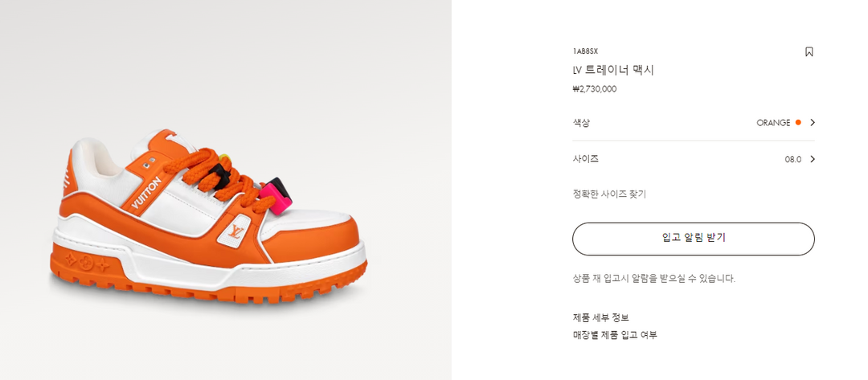Click the 색상 row label
The image size is (868, 380).
point(581,123)
